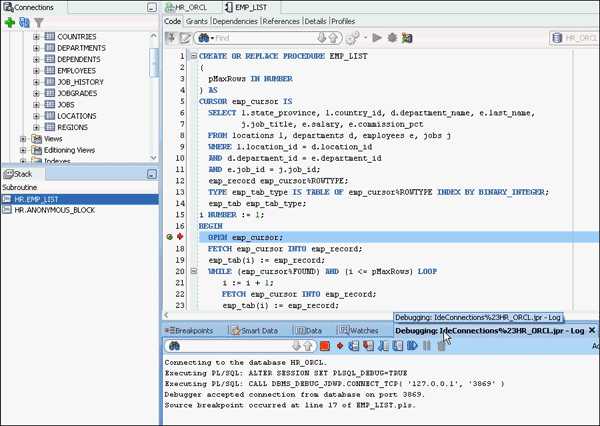Expand the Editioning Views node
The image size is (600, 426).
click(23, 150)
